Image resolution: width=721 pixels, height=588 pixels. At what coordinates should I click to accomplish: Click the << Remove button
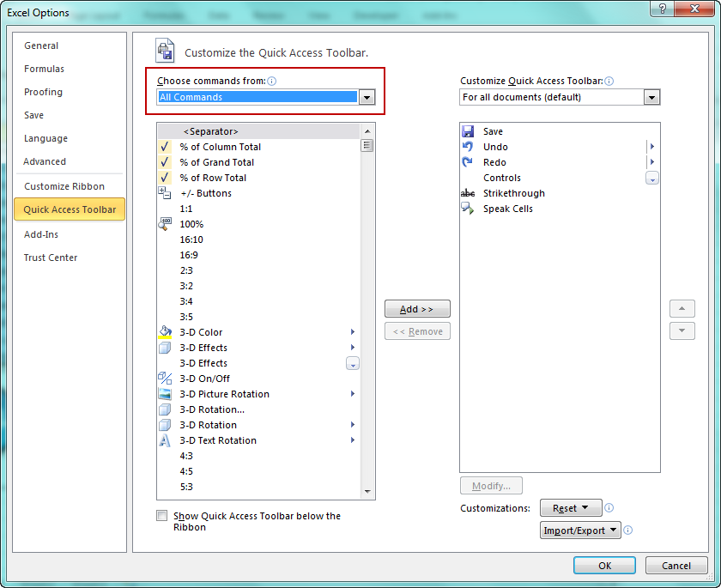click(x=417, y=331)
